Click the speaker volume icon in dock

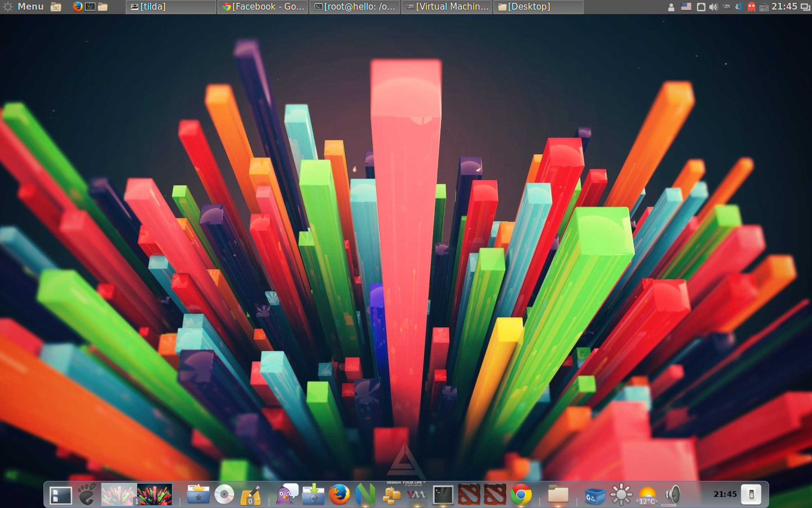coord(672,495)
